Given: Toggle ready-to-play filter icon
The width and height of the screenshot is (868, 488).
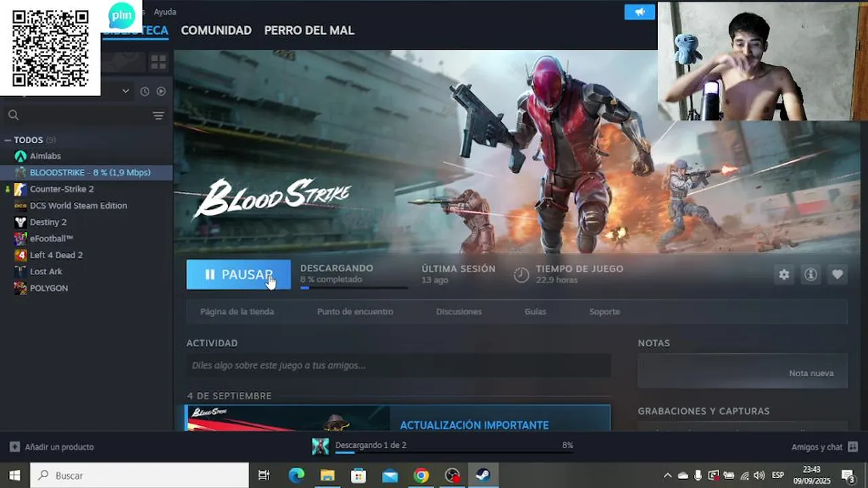Looking at the screenshot, I should tap(161, 91).
